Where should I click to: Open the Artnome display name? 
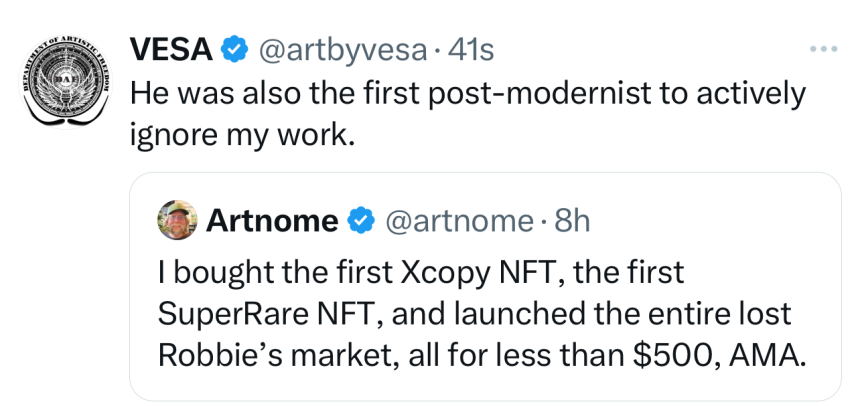272,221
